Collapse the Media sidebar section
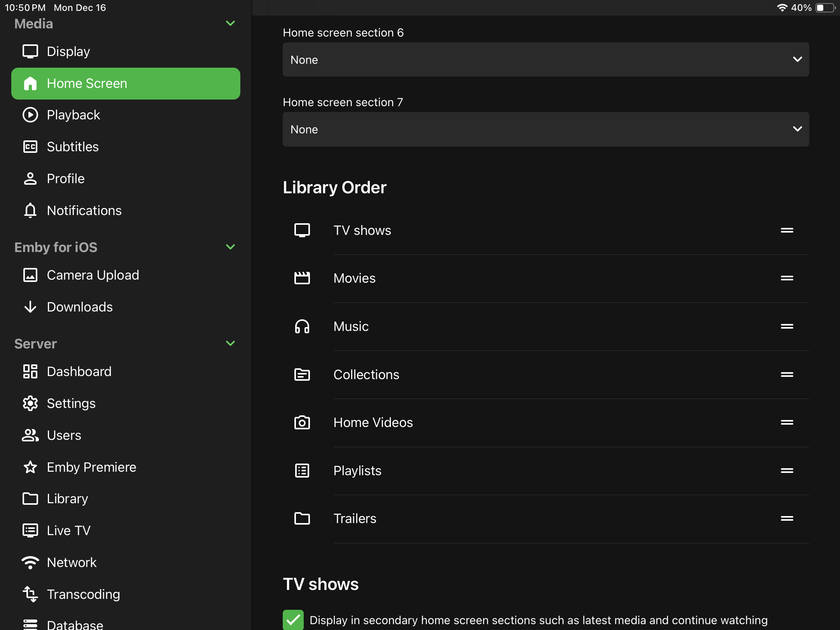840x630 pixels. [x=230, y=23]
